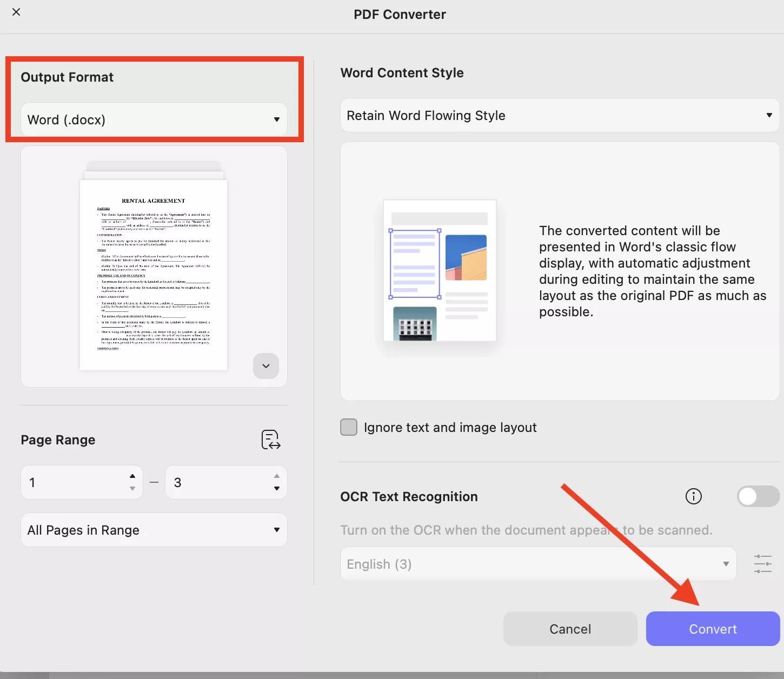The height and width of the screenshot is (679, 784).
Task: Check Ignore text and image layout
Action: click(x=349, y=427)
